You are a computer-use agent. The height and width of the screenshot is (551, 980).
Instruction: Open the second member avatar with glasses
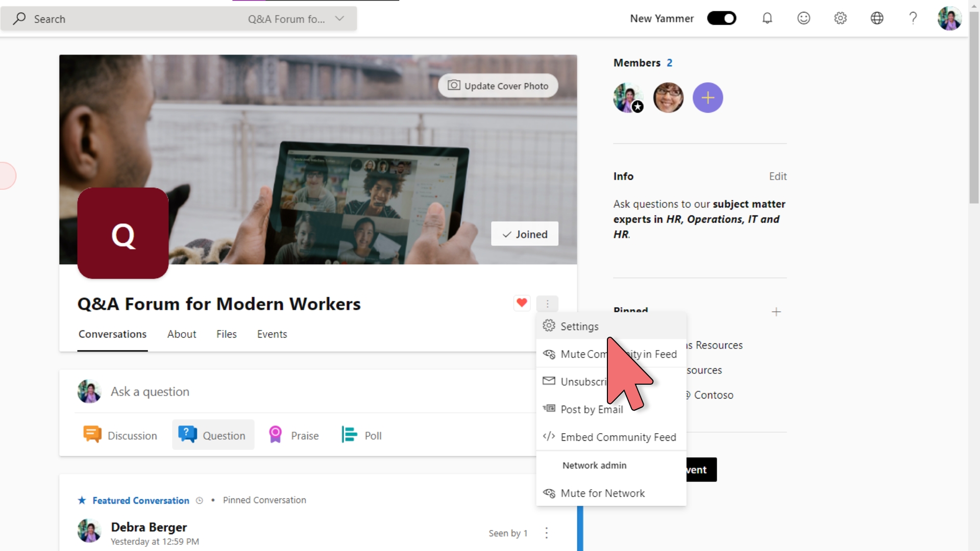coord(668,97)
